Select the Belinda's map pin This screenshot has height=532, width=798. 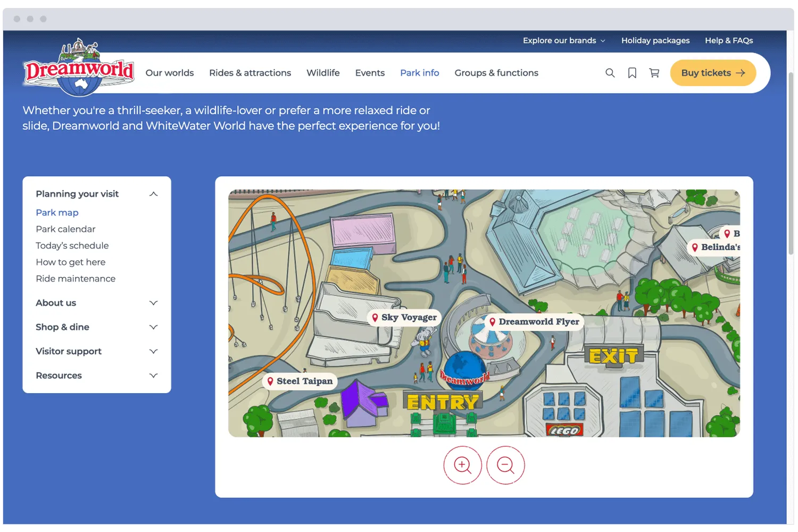tap(714, 247)
